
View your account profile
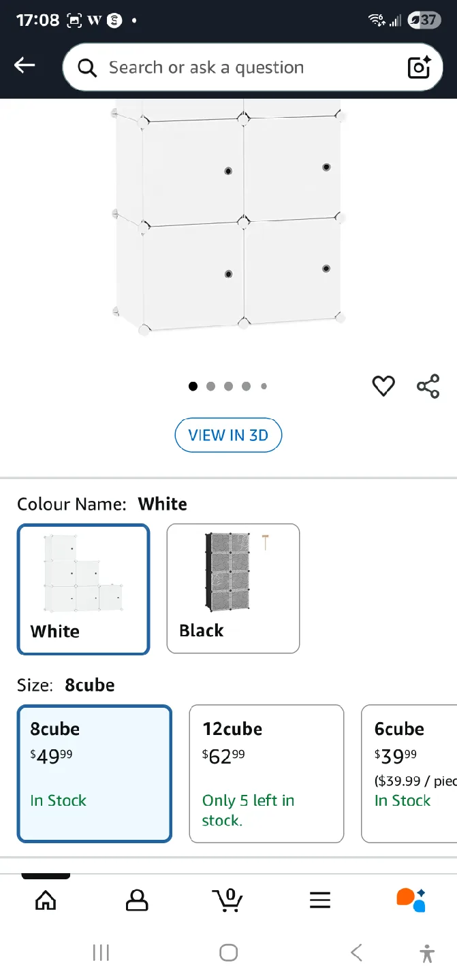136,900
